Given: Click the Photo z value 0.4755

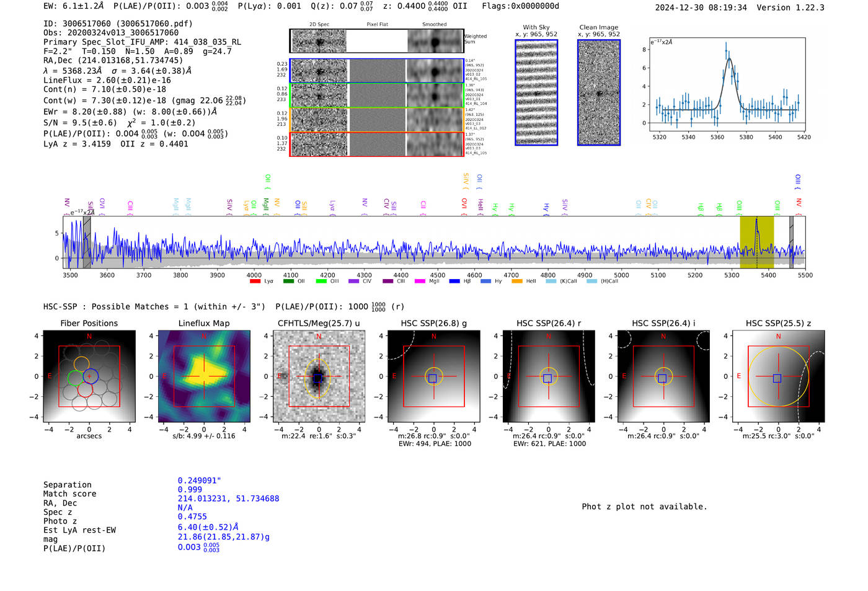Looking at the screenshot, I should (x=192, y=517).
